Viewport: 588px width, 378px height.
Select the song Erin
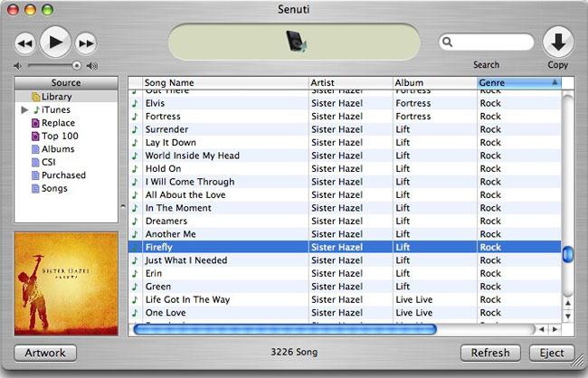coord(154,273)
